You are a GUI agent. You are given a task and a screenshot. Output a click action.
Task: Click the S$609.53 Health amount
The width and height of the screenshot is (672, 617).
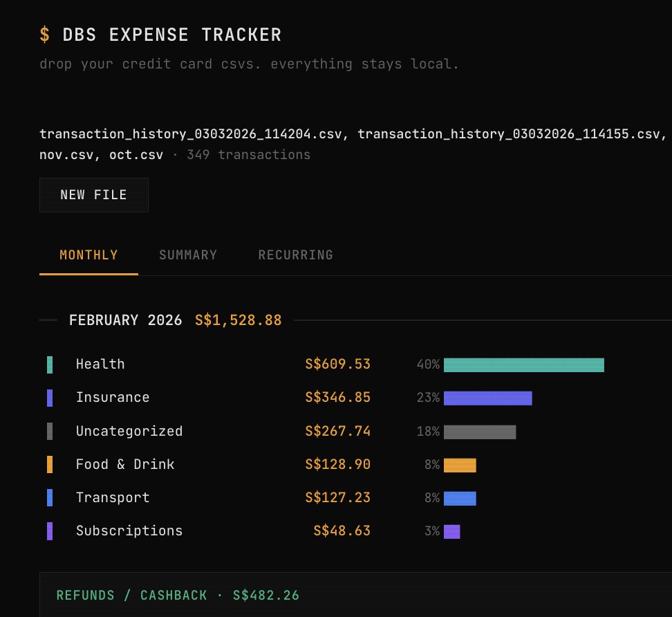(337, 365)
